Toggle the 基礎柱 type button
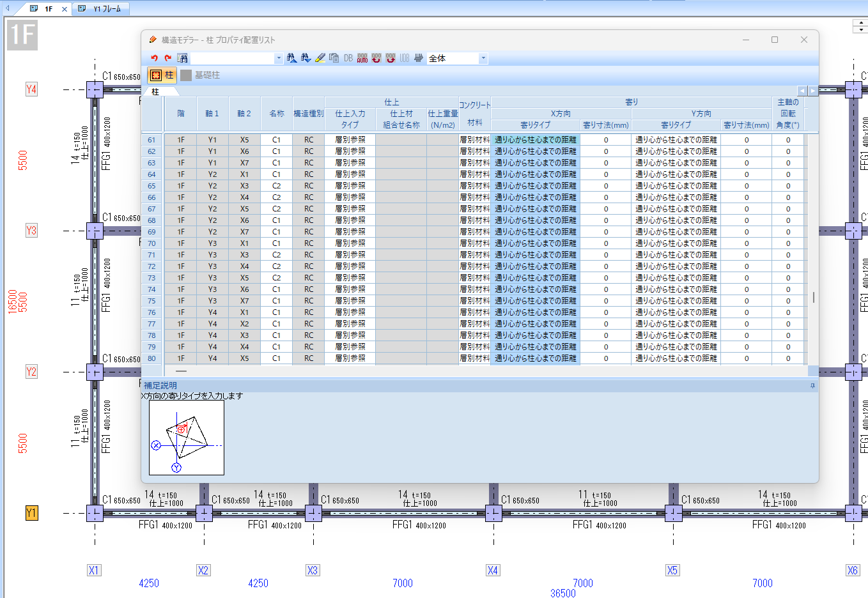 pos(200,75)
